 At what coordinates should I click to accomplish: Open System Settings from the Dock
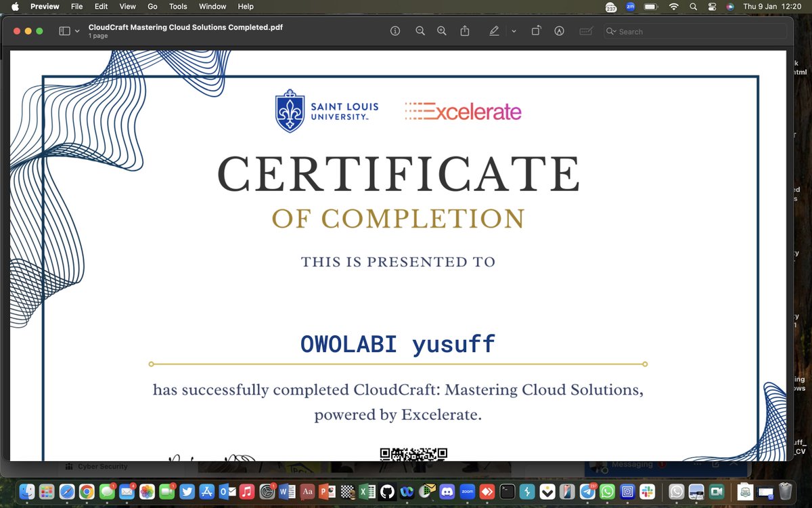click(267, 492)
